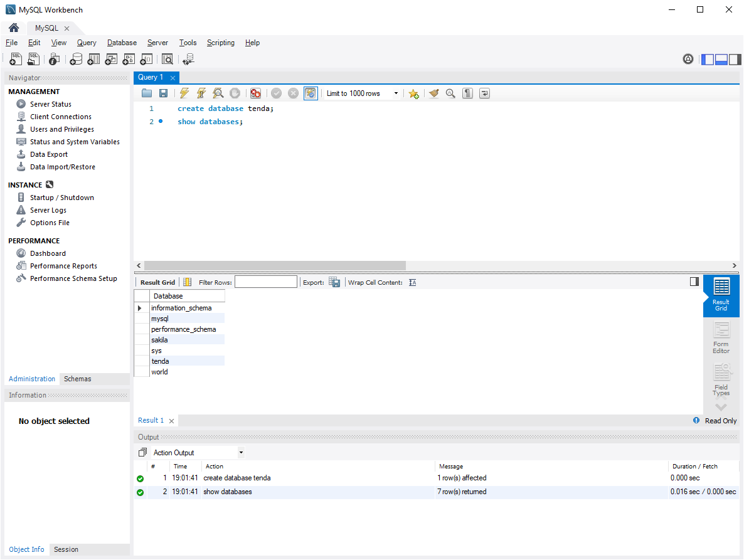The width and height of the screenshot is (744, 560).
Task: Toggle result grid side panel
Action: click(x=694, y=282)
